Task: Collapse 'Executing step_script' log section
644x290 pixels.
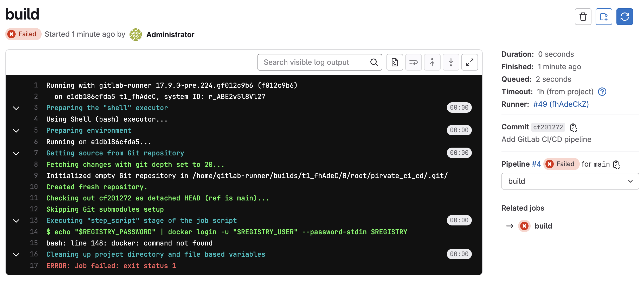Action: [x=16, y=220]
